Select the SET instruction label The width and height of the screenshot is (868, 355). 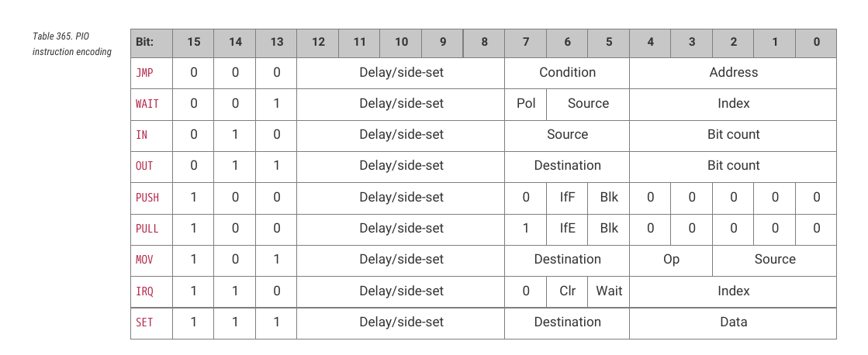[144, 322]
